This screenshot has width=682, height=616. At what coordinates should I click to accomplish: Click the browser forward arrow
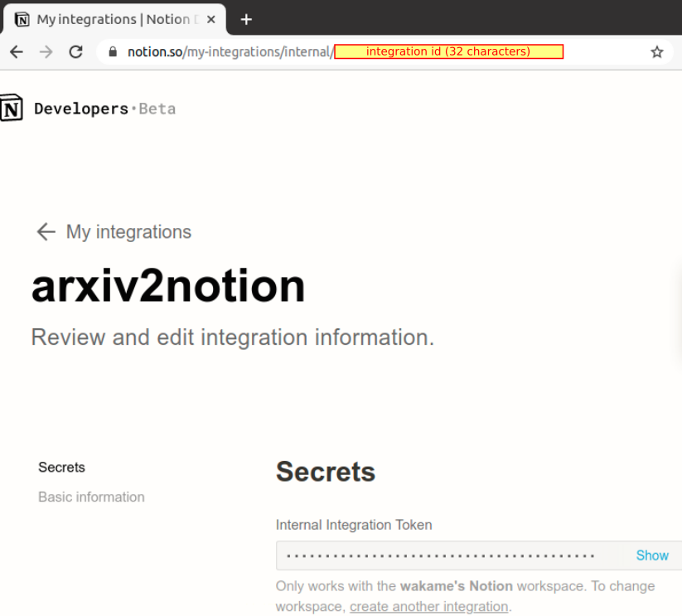coord(46,51)
